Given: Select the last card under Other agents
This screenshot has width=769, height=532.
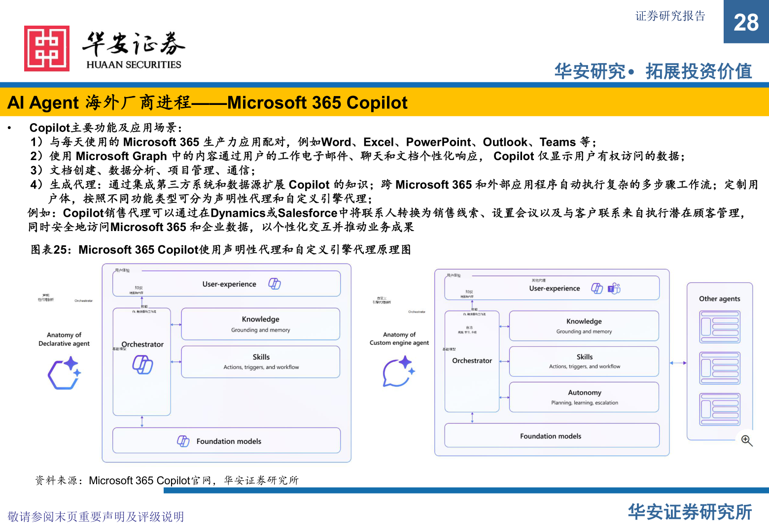Looking at the screenshot, I should pyautogui.click(x=720, y=409).
